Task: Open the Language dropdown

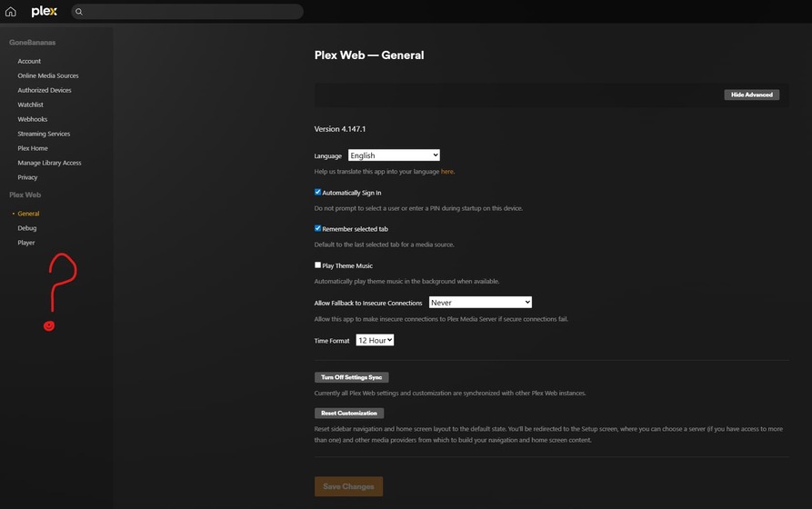Action: point(394,155)
